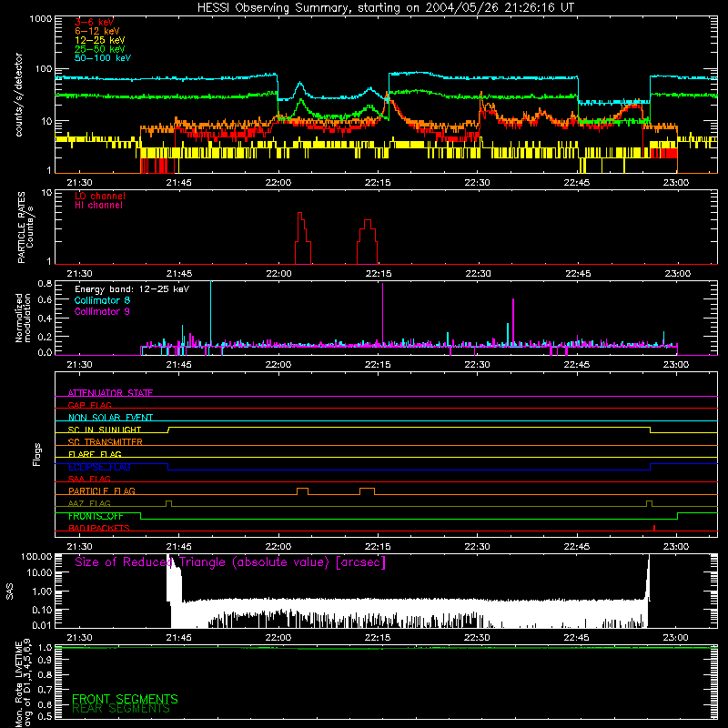Click the red BAD_PACKETS tick mark

point(654,528)
